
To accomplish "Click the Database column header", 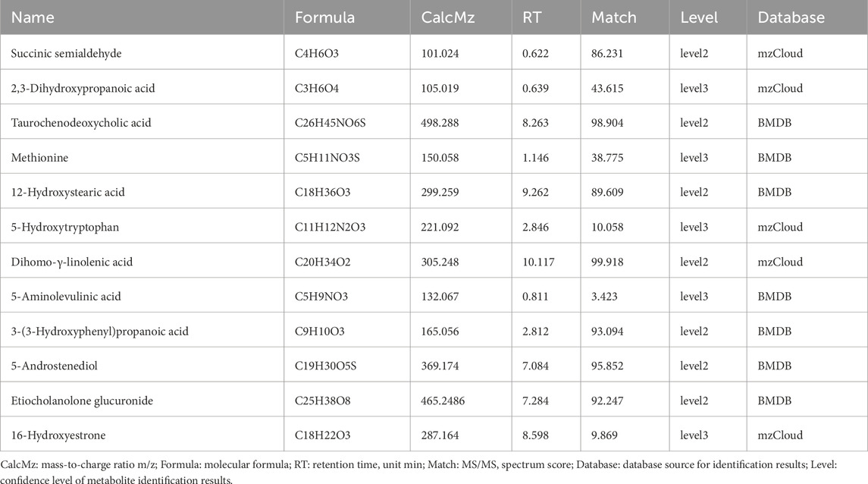I will coord(792,17).
